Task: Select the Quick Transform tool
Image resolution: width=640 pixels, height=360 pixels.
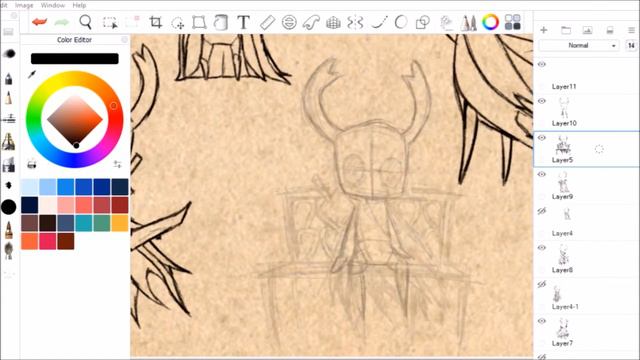Action: [x=178, y=23]
